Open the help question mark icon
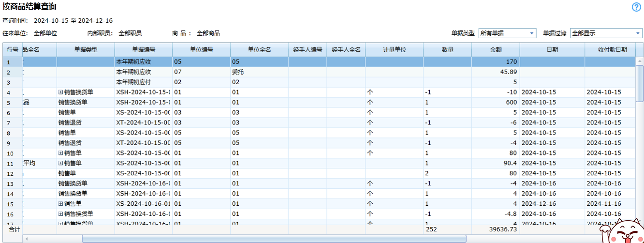The height and width of the screenshot is (243, 644). coord(636,7)
